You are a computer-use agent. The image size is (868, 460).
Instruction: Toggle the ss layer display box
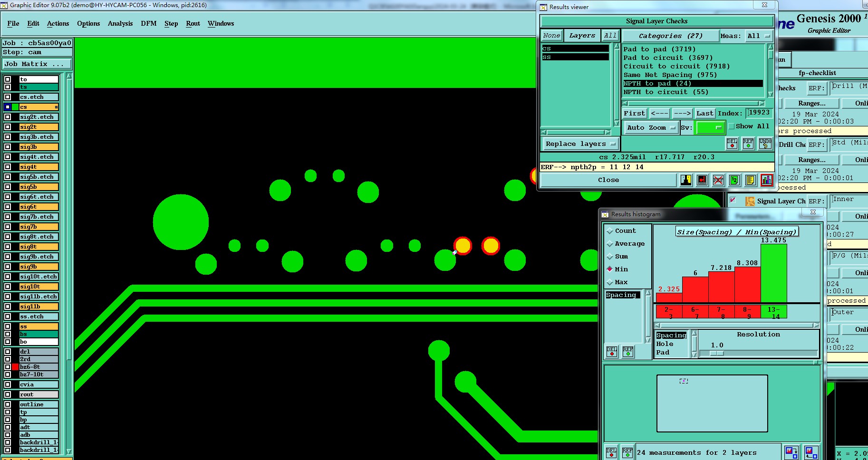point(8,326)
